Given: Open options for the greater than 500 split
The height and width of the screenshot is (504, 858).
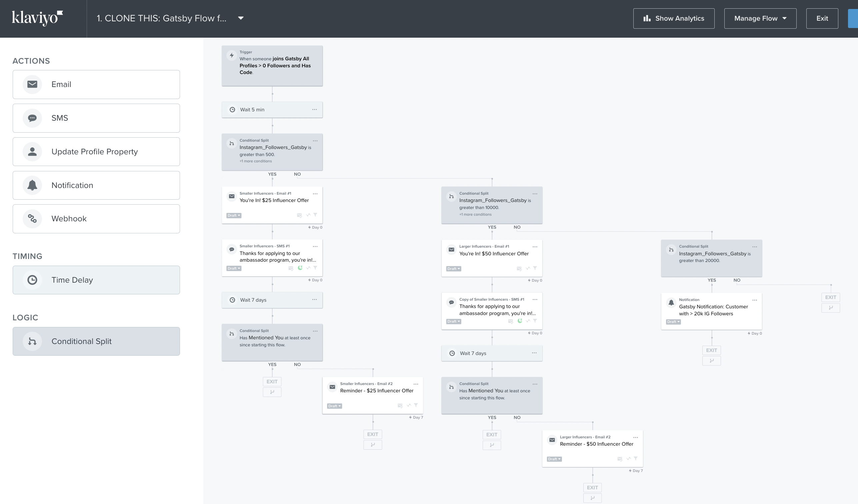Looking at the screenshot, I should 315,141.
